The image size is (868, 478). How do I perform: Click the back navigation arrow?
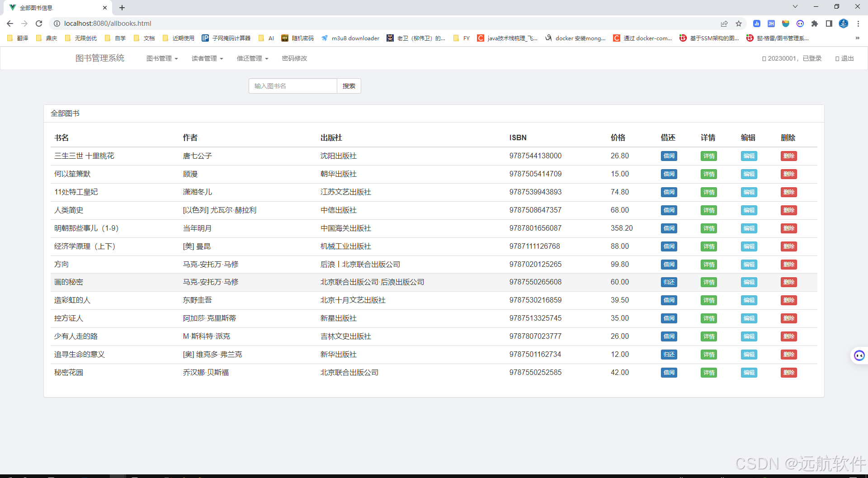[x=10, y=24]
